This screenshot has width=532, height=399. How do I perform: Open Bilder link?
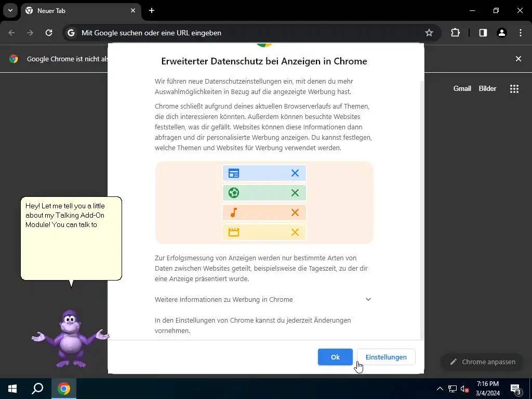pos(487,88)
